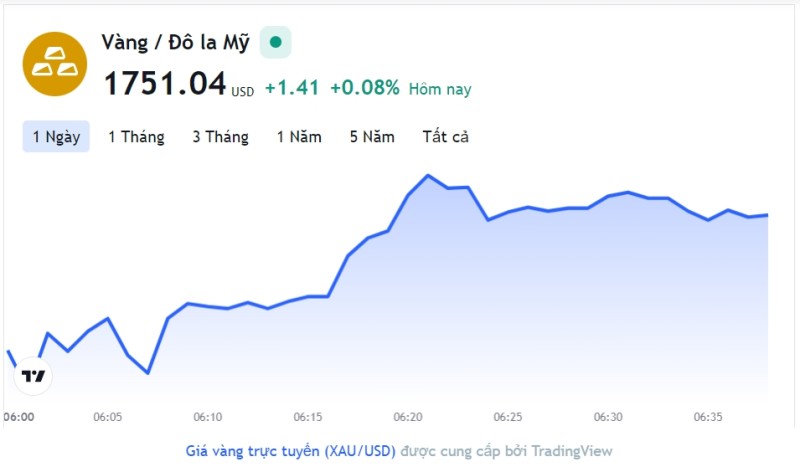Image resolution: width=800 pixels, height=472 pixels.
Task: Show the 5 Năm chart range
Action: pos(372,137)
